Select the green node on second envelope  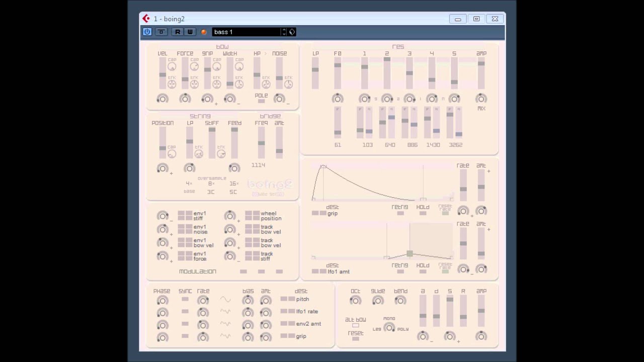410,254
